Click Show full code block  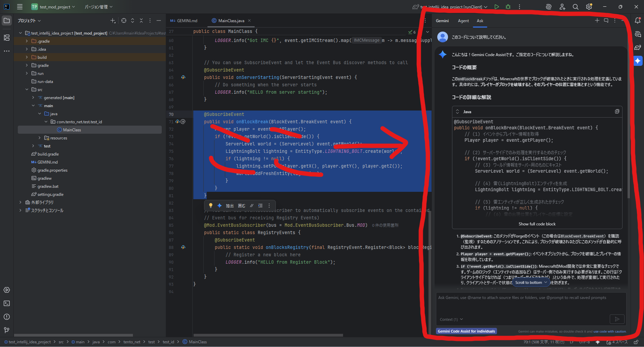(x=537, y=224)
